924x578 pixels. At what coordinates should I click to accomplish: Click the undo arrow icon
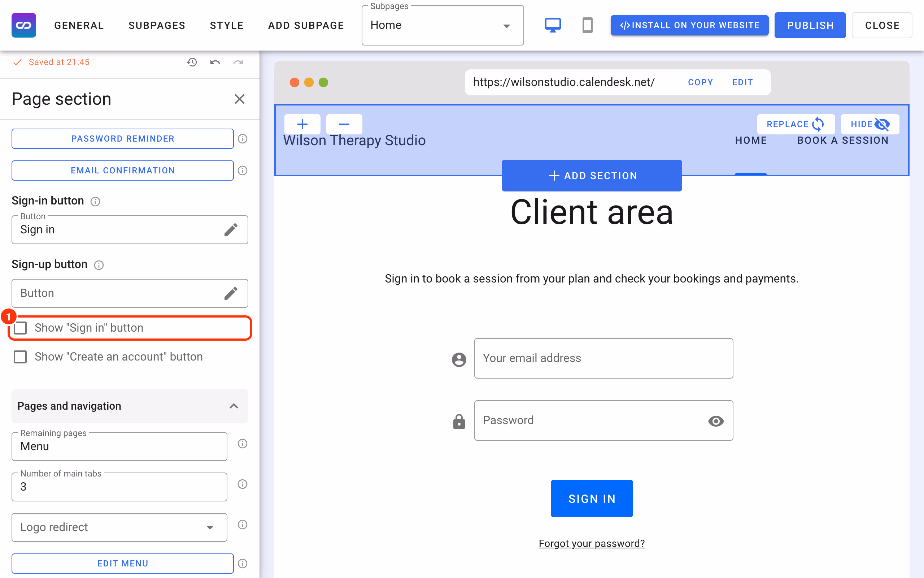[215, 62]
